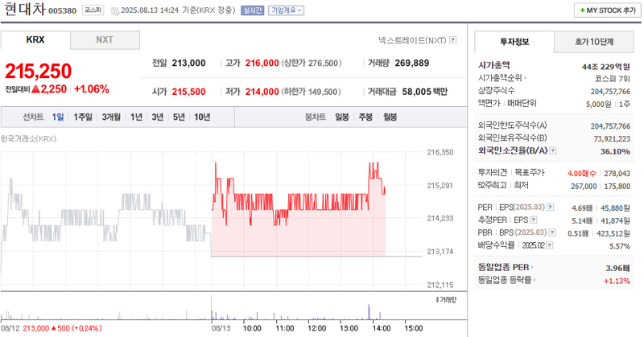Click the calendar icon before the date

tap(115, 10)
